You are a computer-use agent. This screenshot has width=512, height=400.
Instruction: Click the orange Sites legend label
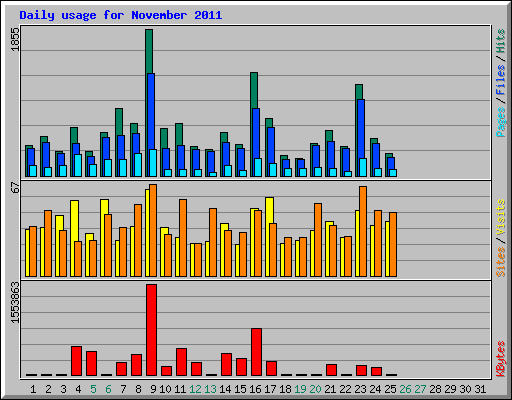500,262
